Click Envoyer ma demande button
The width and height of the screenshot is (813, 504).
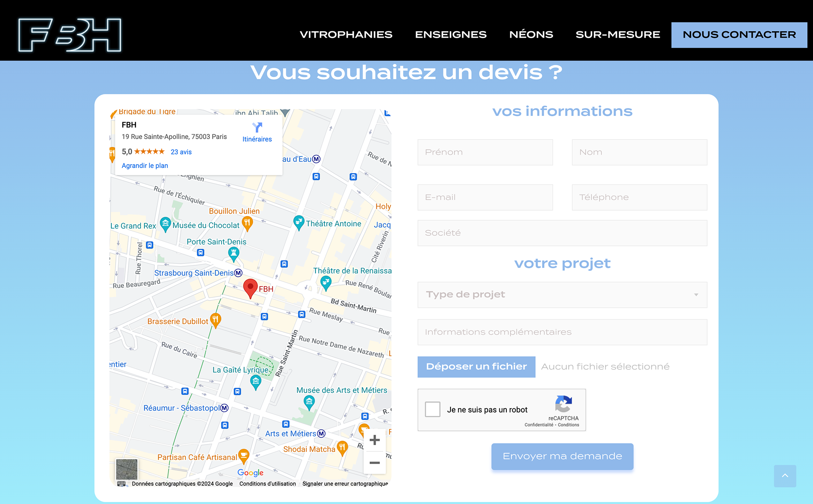coord(562,457)
